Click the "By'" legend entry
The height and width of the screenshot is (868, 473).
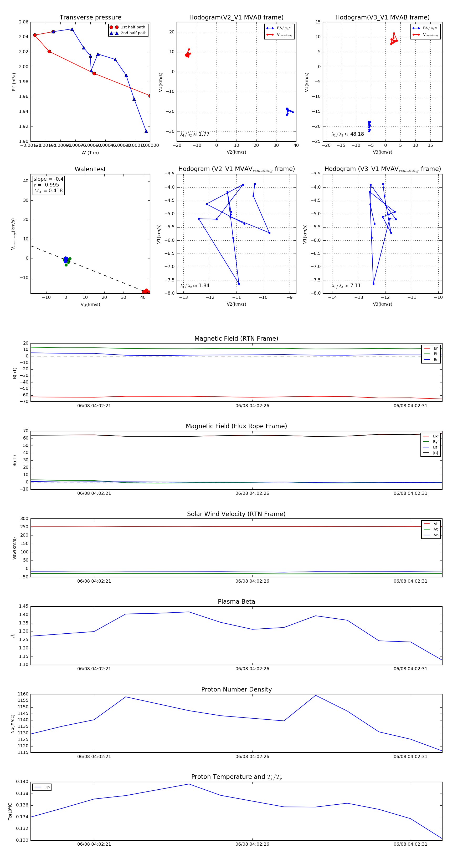431,442
